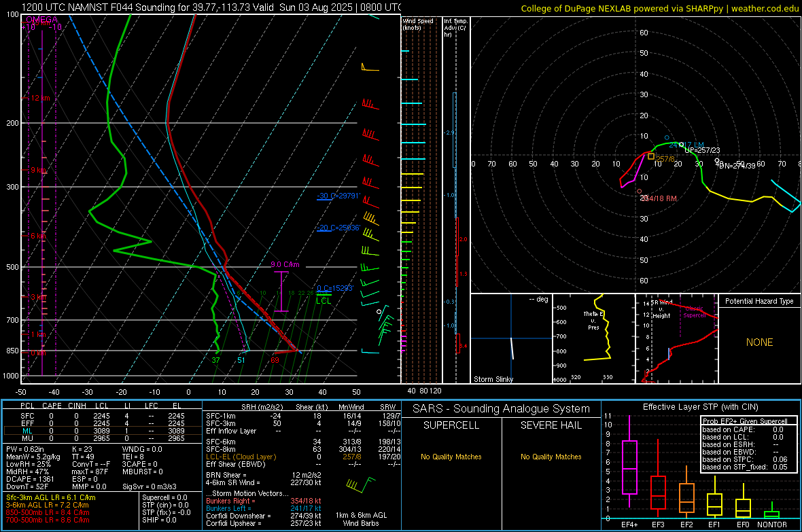Click the STP (cin) = 0.0 value
Screen dimensions: 802x532
tap(165, 505)
